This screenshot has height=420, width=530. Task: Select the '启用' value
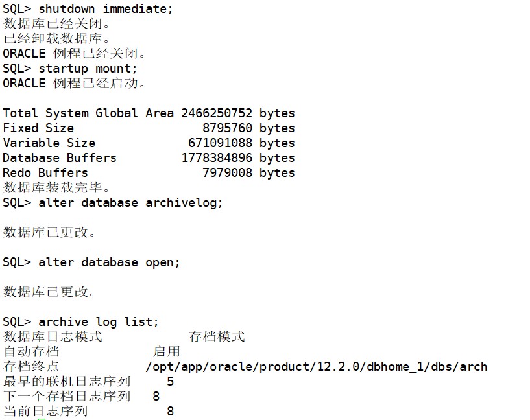167,351
